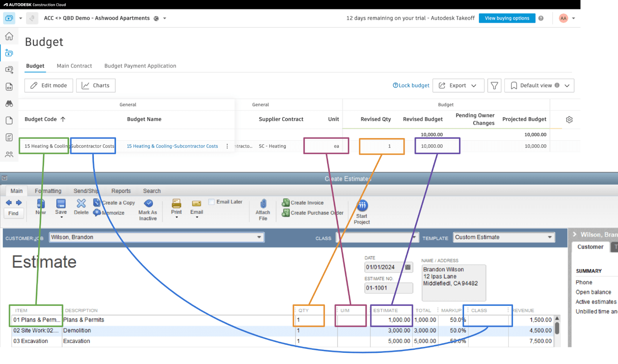
Task: Open the Default view dropdown
Action: [x=539, y=85]
